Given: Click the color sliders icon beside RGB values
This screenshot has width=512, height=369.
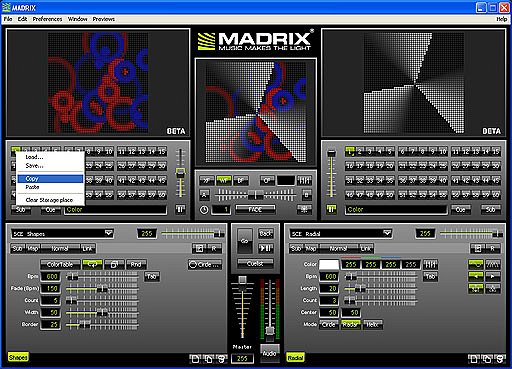Looking at the screenshot, I should point(430,265).
